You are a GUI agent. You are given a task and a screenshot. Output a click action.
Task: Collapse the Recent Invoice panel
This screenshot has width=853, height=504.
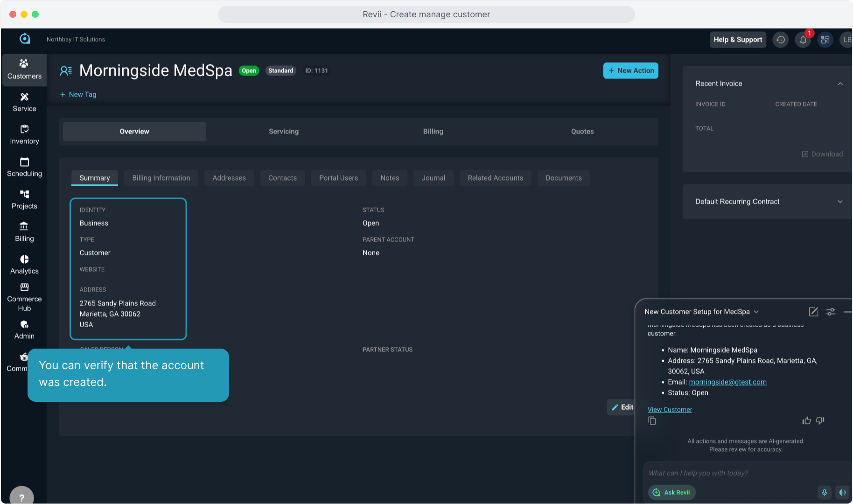tap(840, 84)
